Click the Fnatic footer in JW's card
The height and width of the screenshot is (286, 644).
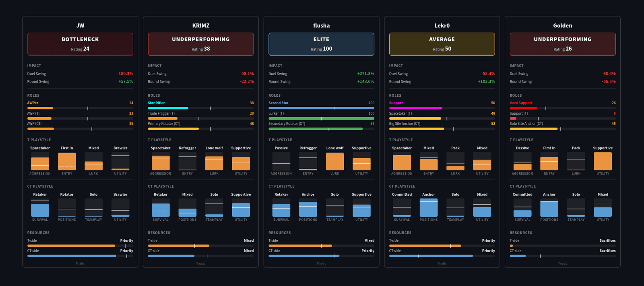(x=80, y=263)
